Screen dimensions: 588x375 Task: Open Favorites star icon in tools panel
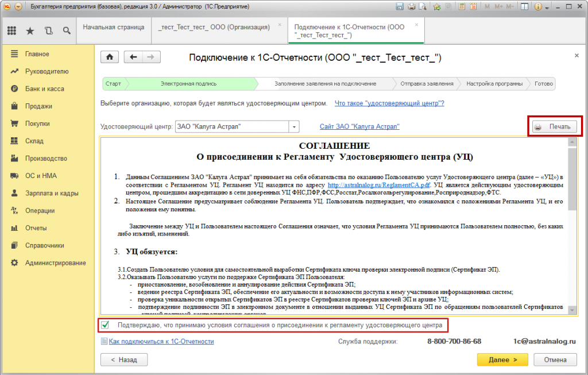point(30,31)
